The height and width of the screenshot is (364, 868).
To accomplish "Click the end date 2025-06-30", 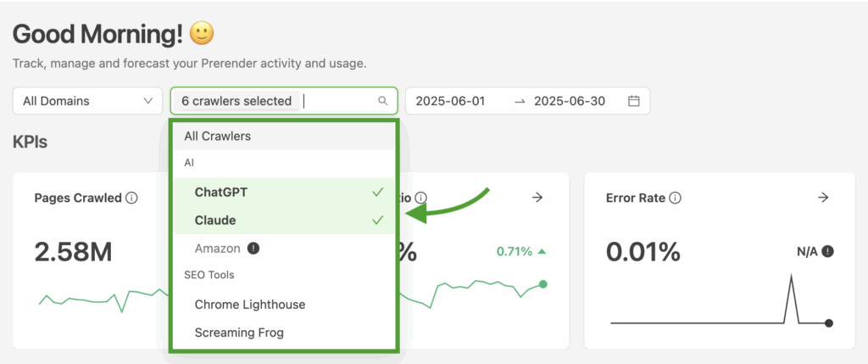I will pyautogui.click(x=569, y=101).
